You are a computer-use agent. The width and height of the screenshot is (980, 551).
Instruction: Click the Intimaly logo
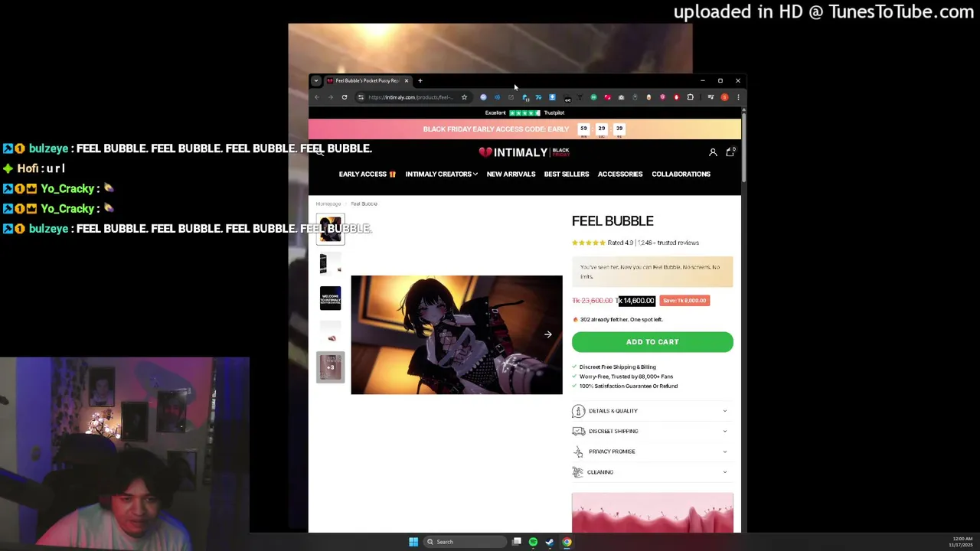click(524, 152)
